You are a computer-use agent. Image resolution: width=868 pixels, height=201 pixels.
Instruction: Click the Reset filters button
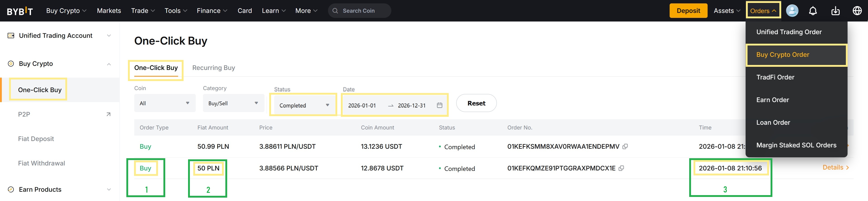(476, 103)
